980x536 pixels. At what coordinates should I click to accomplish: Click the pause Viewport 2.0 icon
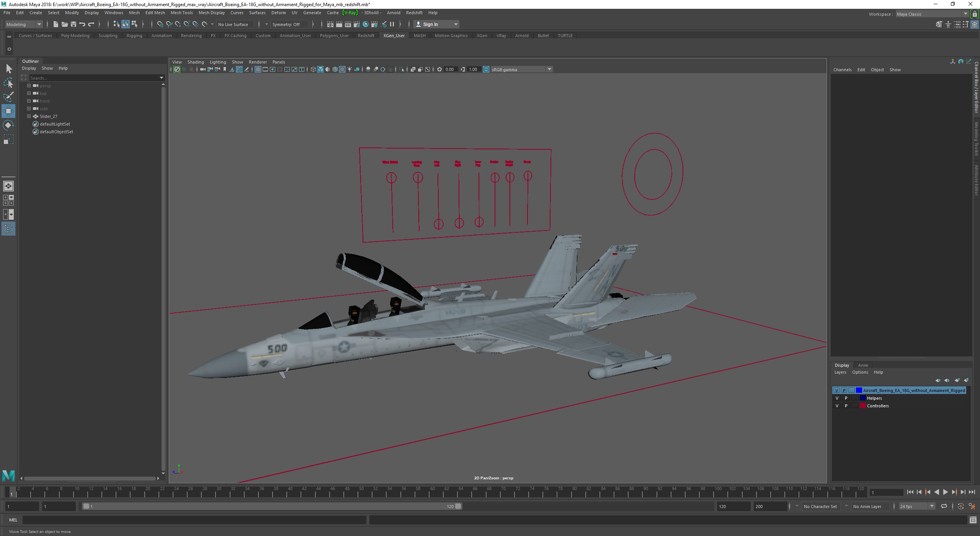click(392, 24)
